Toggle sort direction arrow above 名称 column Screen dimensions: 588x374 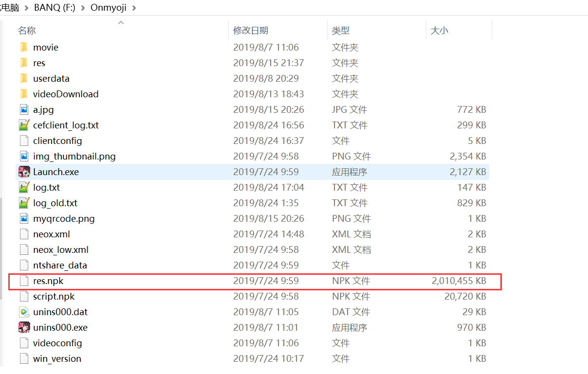click(x=121, y=22)
